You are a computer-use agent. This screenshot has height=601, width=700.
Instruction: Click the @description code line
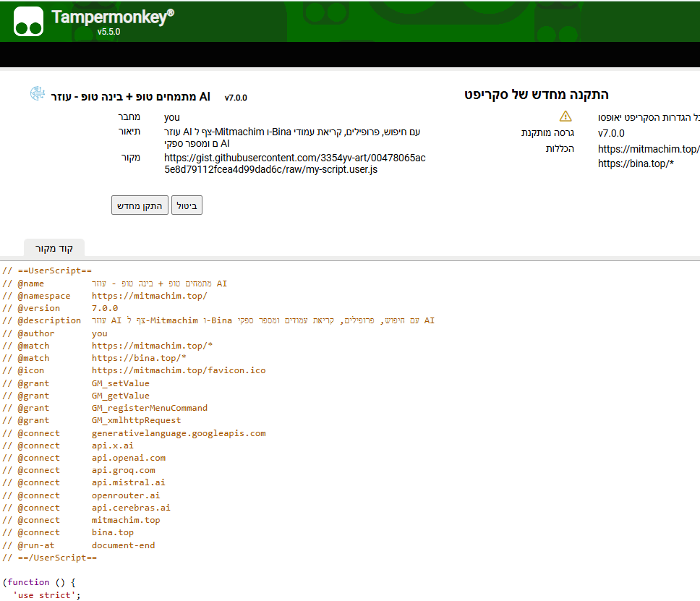coord(218,320)
